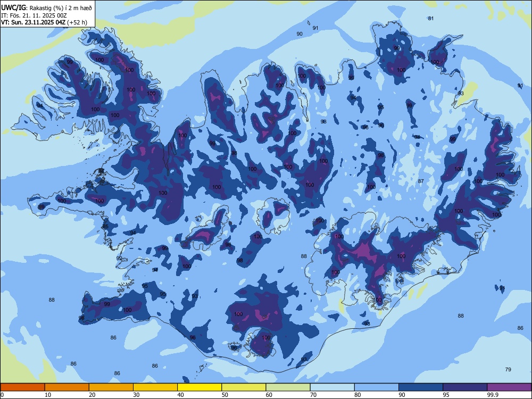This screenshot has width=532, height=399.
Task: Click the legend tick label '60'
Action: coord(269,395)
